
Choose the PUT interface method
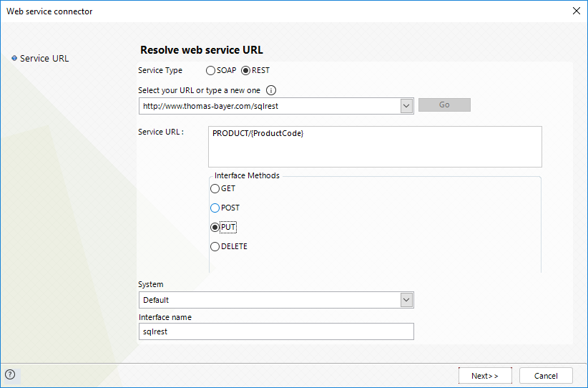(223, 228)
